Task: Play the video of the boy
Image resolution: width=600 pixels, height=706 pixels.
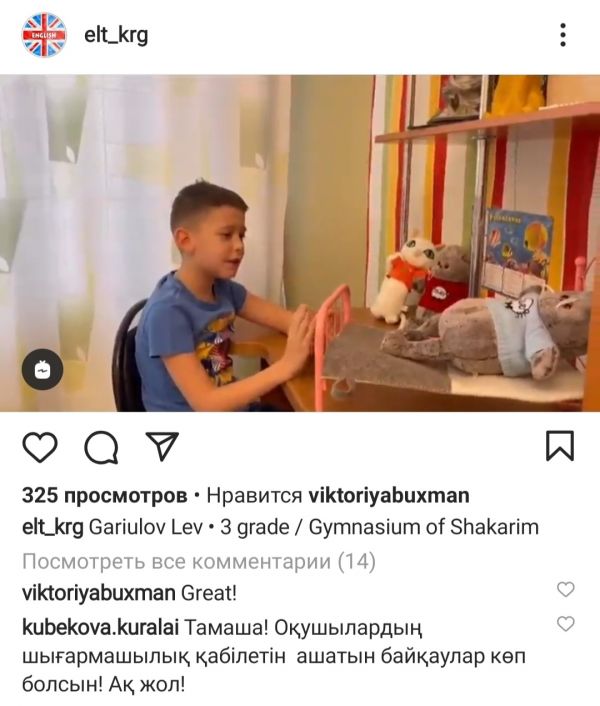Action: click(300, 243)
